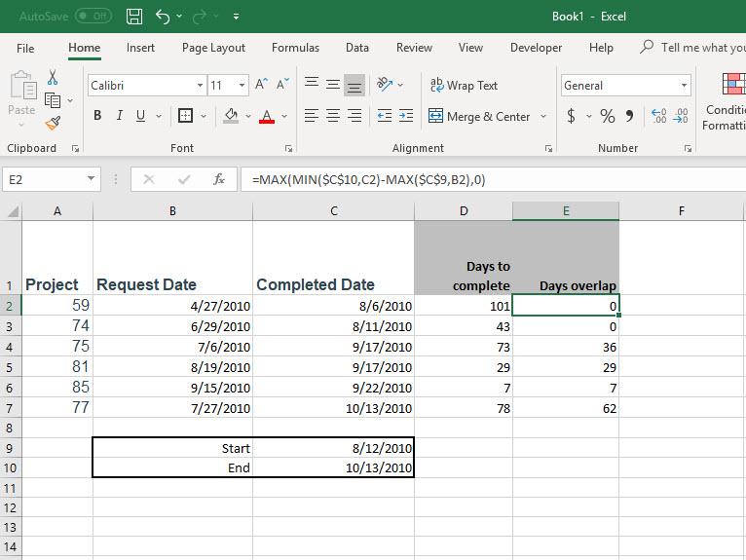The height and width of the screenshot is (560, 746).
Task: Click the Middle Align icon
Action: tap(333, 85)
